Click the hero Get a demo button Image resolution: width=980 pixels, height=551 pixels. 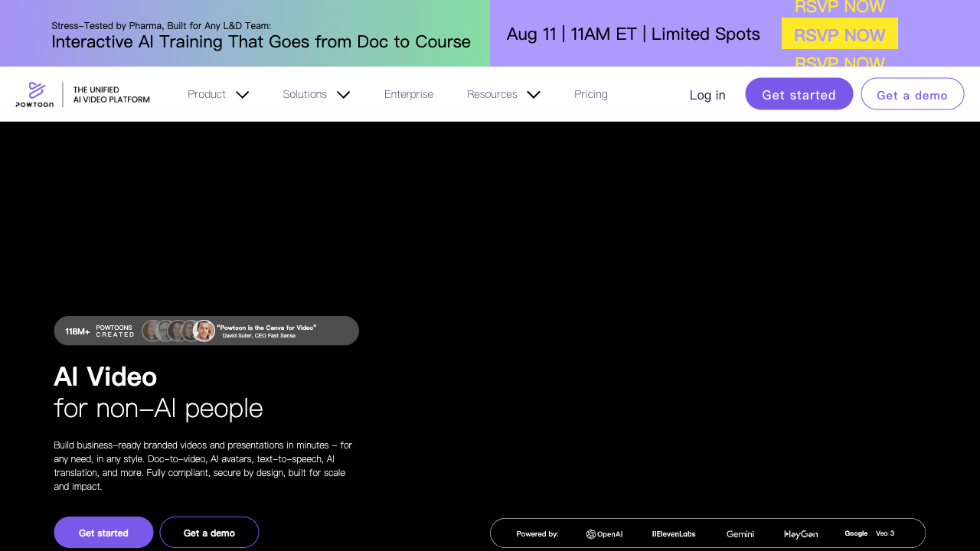point(209,533)
